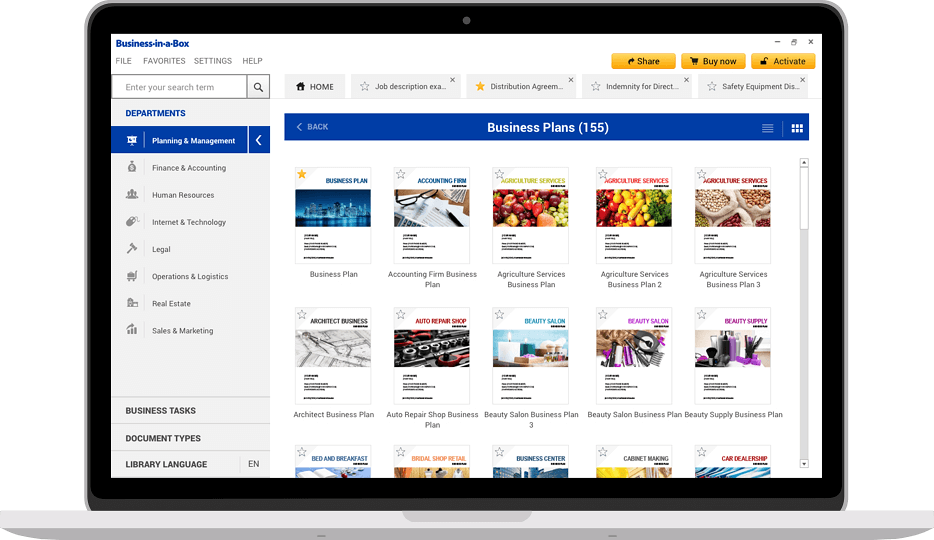This screenshot has height=540, width=934.
Task: Open Finance & Accounting department
Action: pyautogui.click(x=188, y=168)
